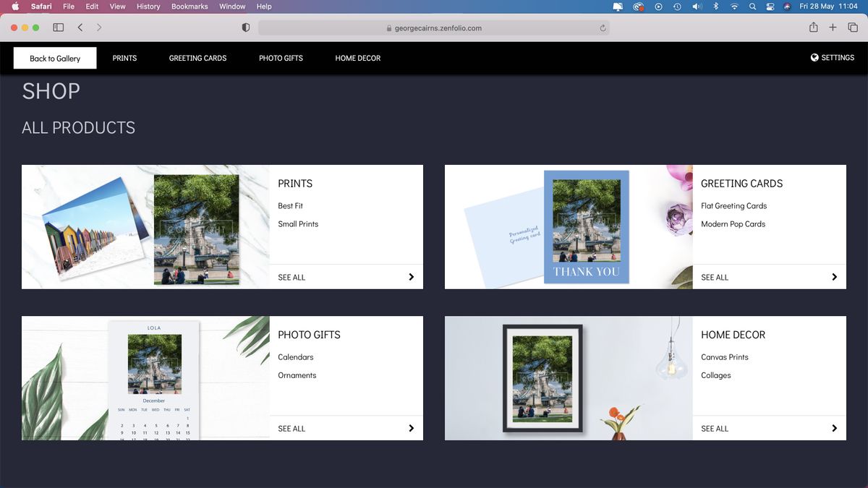
Task: Open a new tab with the plus icon
Action: point(833,27)
